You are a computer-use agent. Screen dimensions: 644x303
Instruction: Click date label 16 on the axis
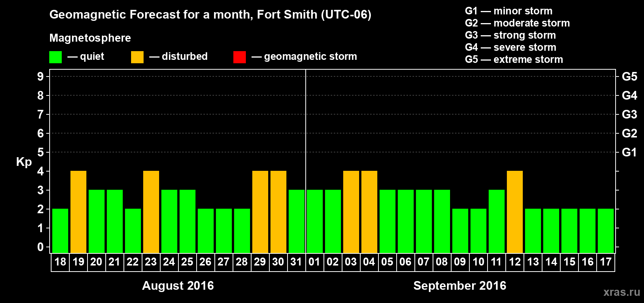coord(588,262)
